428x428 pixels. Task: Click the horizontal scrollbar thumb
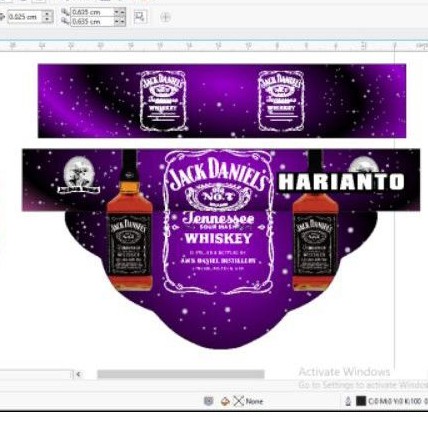click(181, 374)
